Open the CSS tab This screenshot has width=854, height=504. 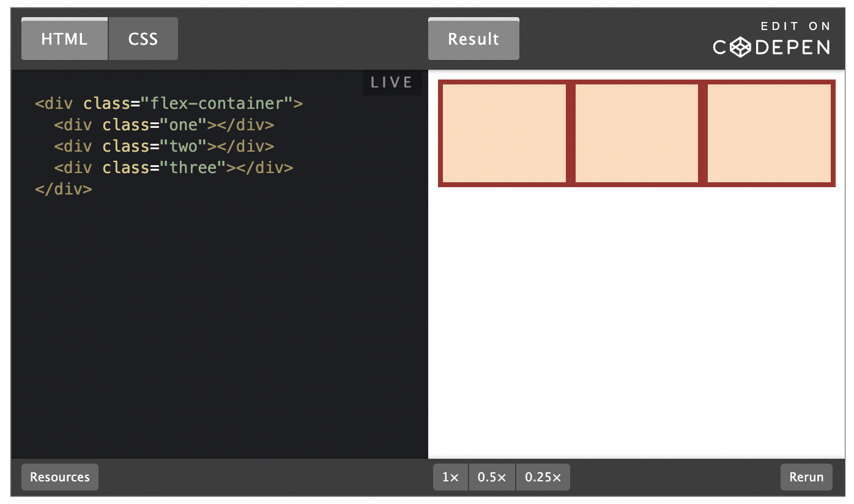click(143, 39)
